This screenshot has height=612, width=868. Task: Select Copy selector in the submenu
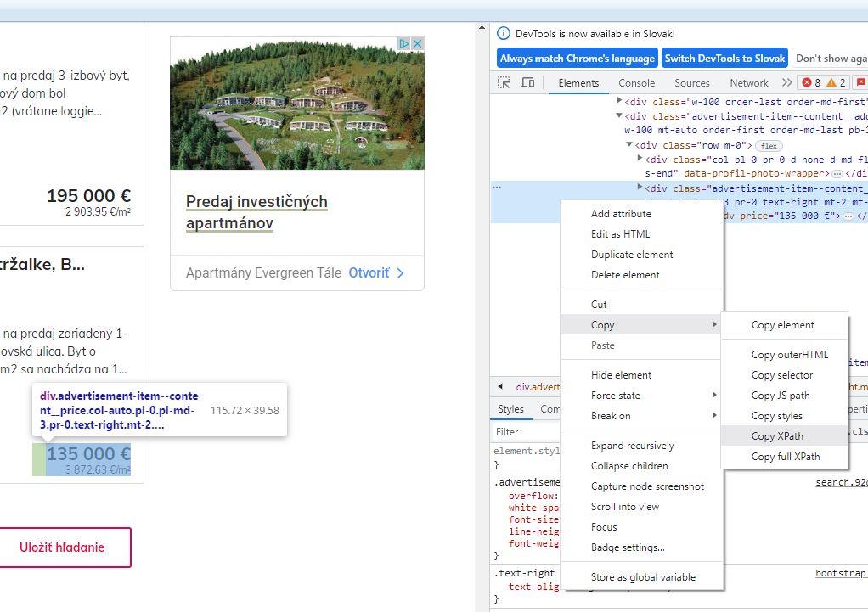tap(782, 375)
